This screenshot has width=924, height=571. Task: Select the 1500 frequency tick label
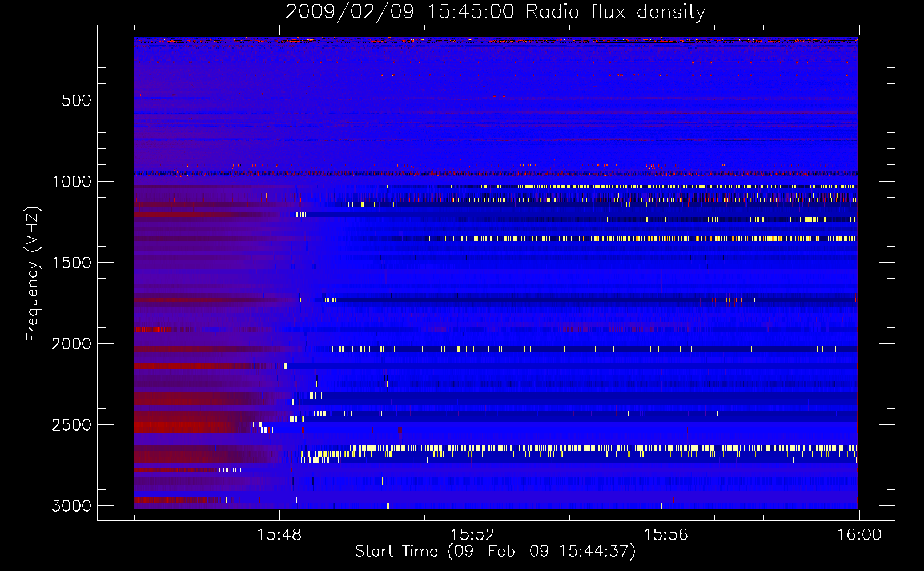click(x=72, y=263)
